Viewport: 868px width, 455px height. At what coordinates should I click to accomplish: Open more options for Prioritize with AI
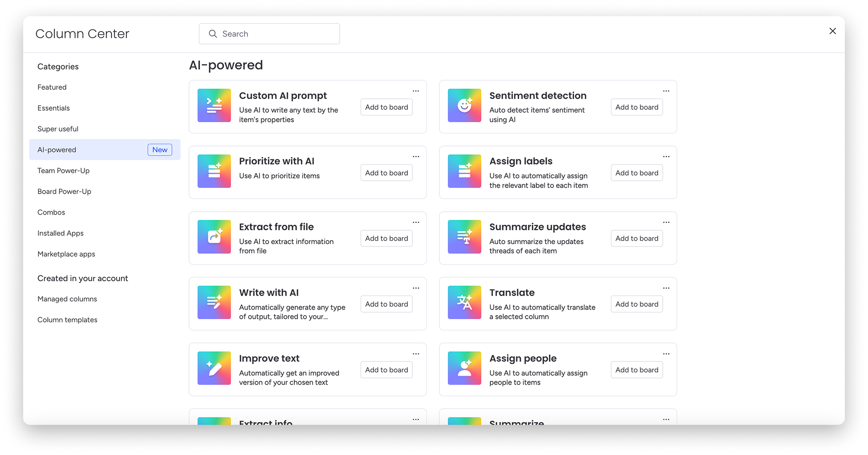point(416,157)
